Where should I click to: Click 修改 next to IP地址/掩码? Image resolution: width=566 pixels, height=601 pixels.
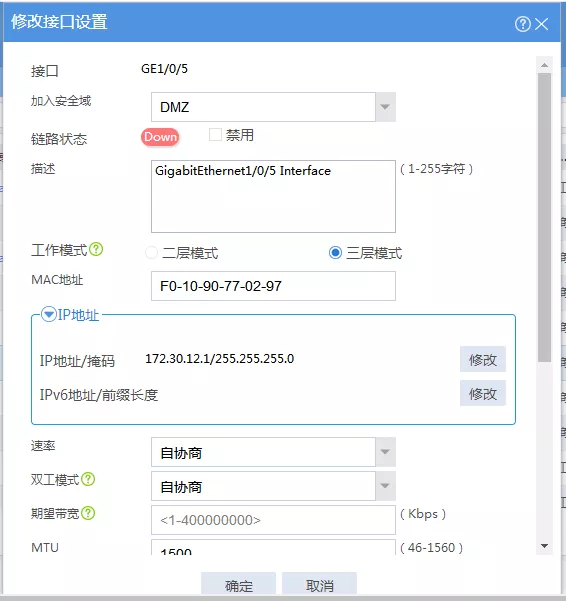(483, 359)
